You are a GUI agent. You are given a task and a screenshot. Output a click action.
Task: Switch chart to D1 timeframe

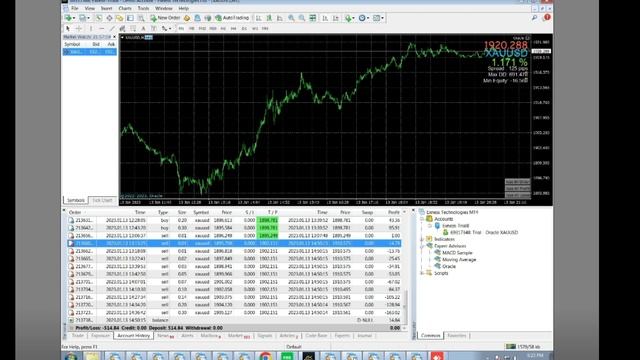(x=244, y=29)
